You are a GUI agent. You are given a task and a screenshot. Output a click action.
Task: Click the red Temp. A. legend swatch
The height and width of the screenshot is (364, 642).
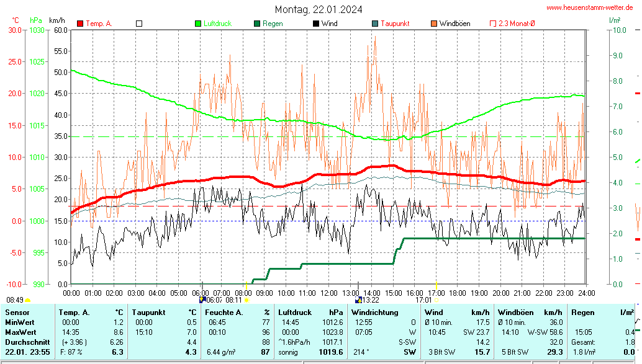(80, 24)
